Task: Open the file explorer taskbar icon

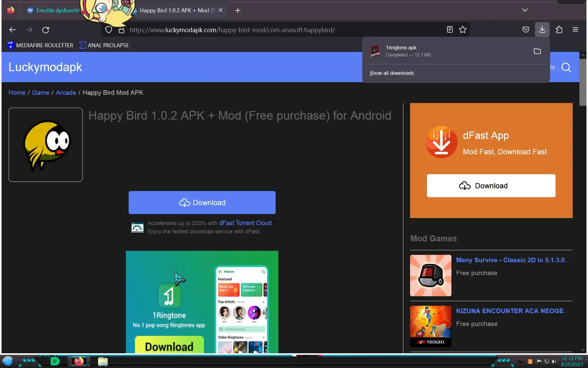Action: click(x=103, y=361)
